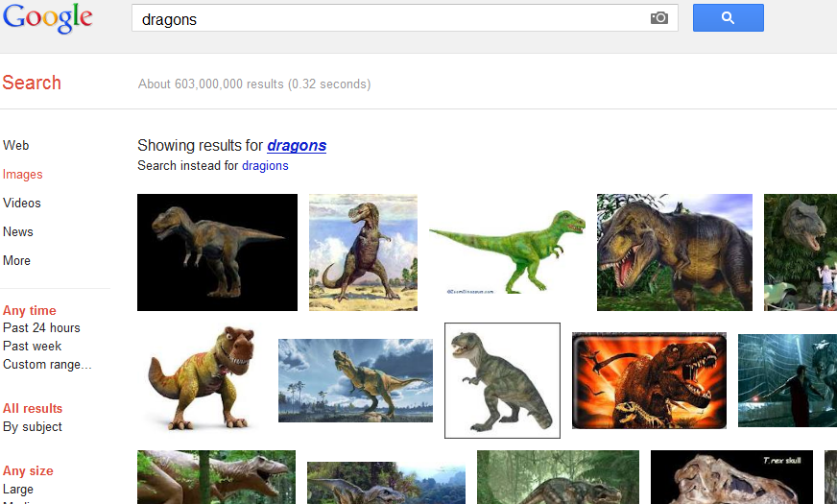Open the Web search tab
The height and width of the screenshot is (504, 837).
16,146
